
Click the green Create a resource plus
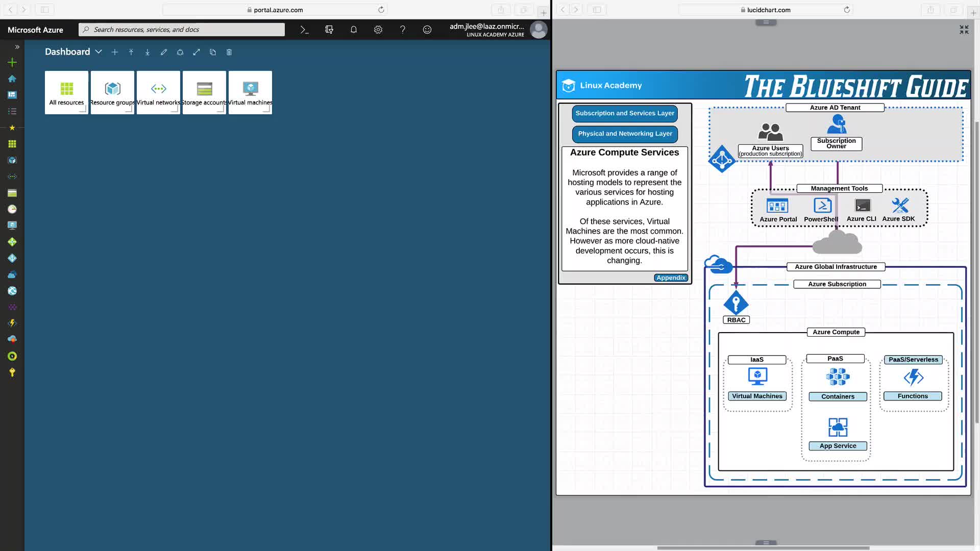12,62
